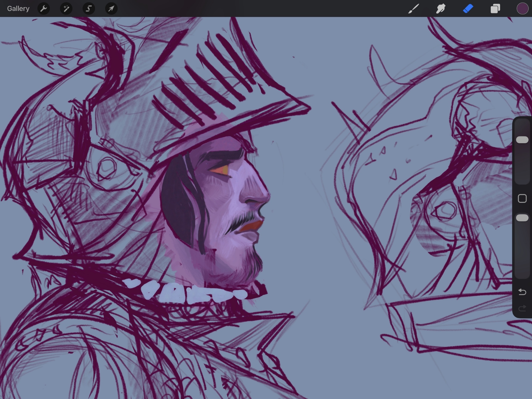Image resolution: width=532 pixels, height=399 pixels.
Task: Select the Paint brush tool
Action: 414,9
